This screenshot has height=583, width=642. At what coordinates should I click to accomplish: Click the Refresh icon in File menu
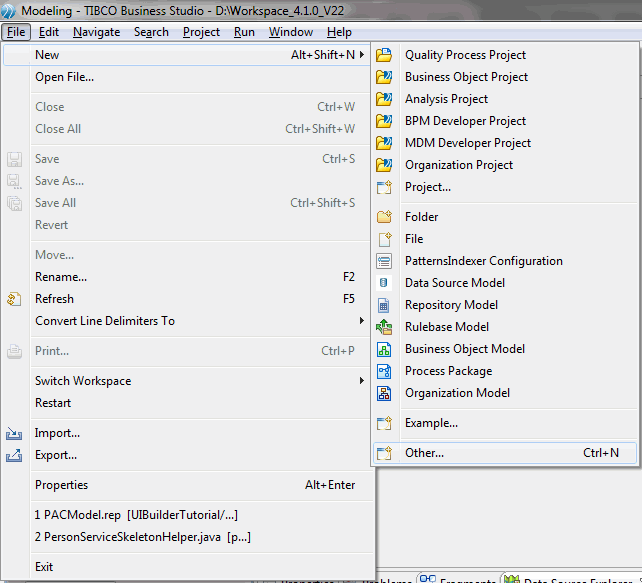tap(14, 299)
